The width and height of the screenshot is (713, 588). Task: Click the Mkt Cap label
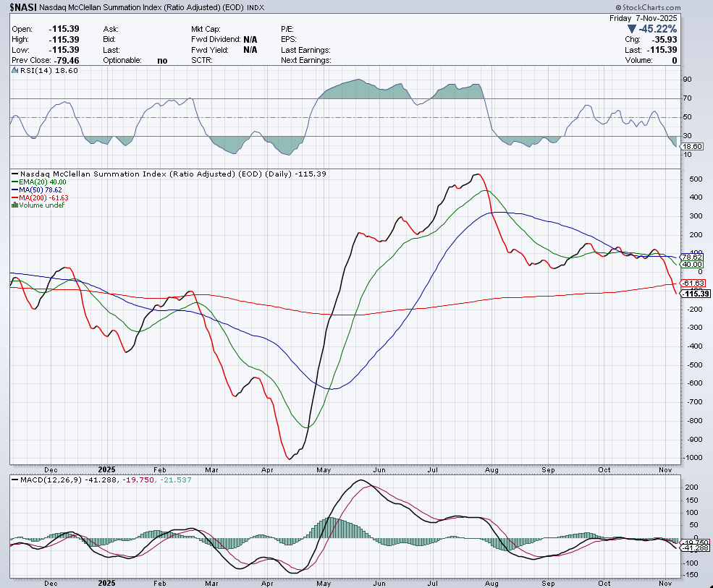206,29
